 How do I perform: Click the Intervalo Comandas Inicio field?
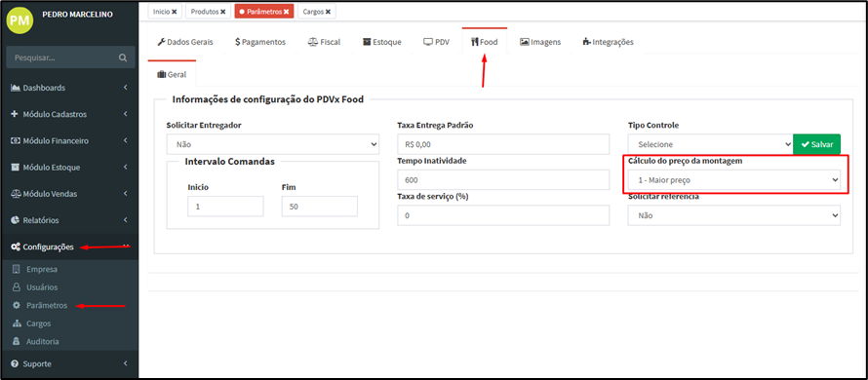tap(225, 207)
